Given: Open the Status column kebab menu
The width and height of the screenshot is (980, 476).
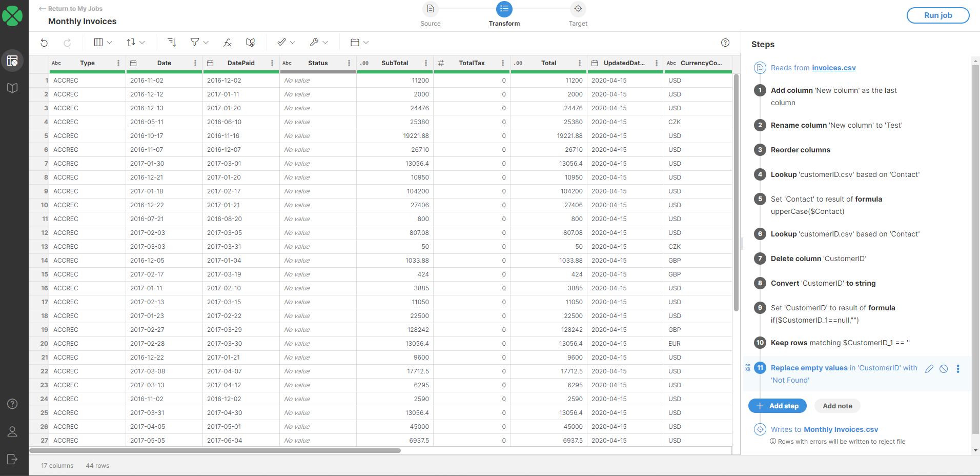Looking at the screenshot, I should [349, 63].
